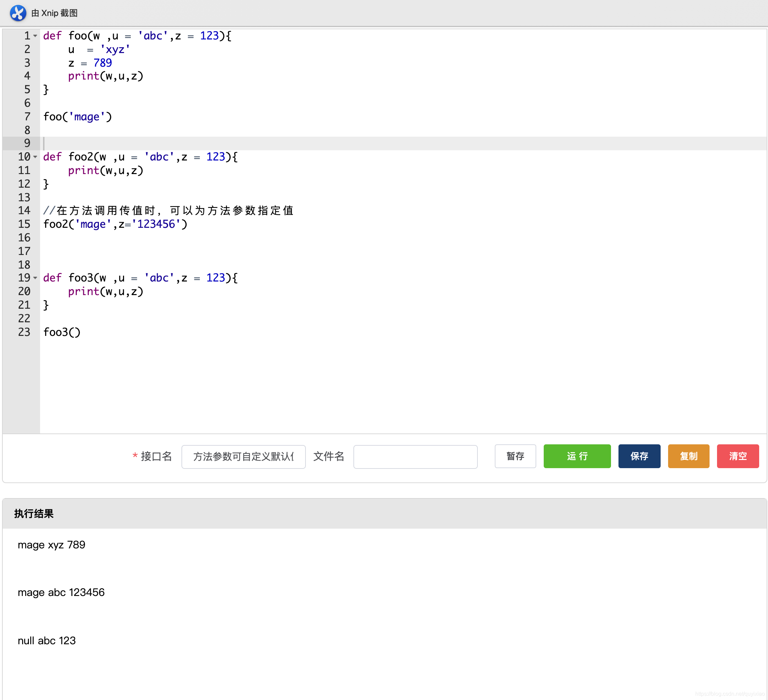Click the u = 'xyz' assignment line
This screenshot has width=768, height=700.
(x=99, y=50)
